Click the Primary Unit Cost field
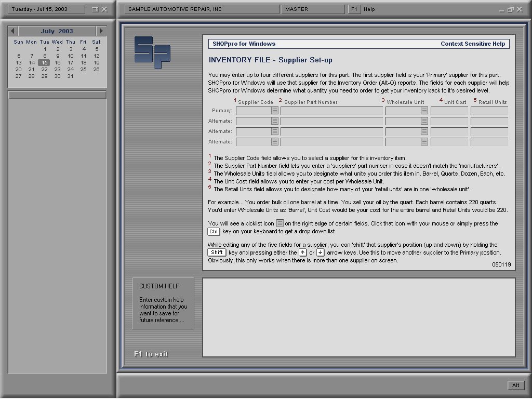 click(449, 111)
